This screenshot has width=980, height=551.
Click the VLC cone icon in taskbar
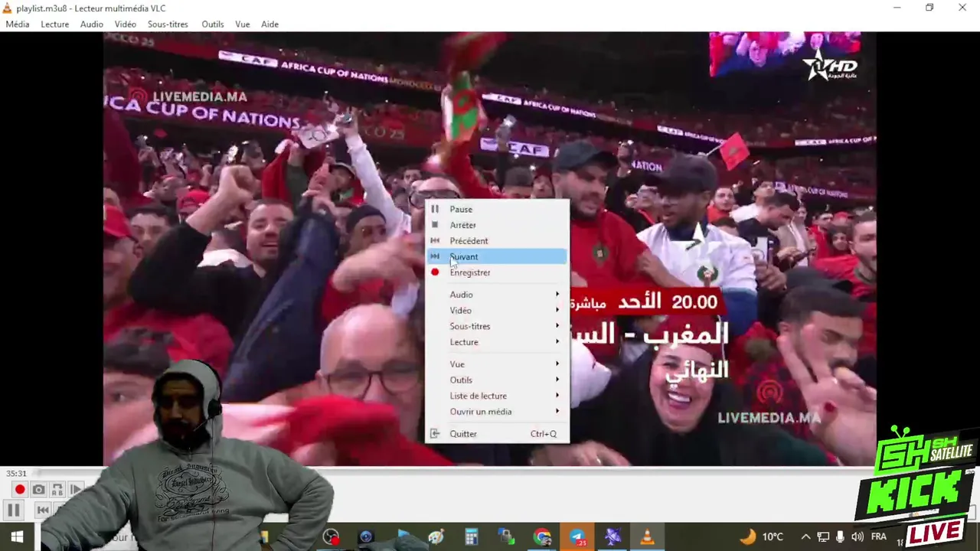coord(647,537)
